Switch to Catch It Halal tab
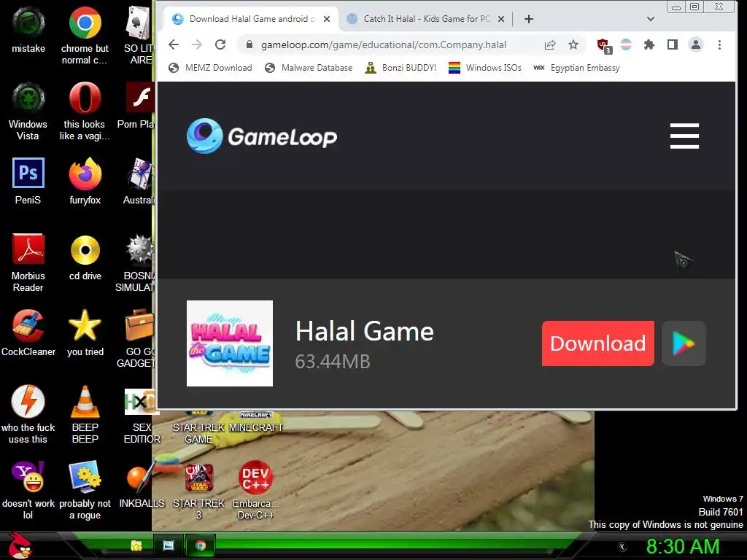Viewport: 747px width, 560px height. (426, 19)
